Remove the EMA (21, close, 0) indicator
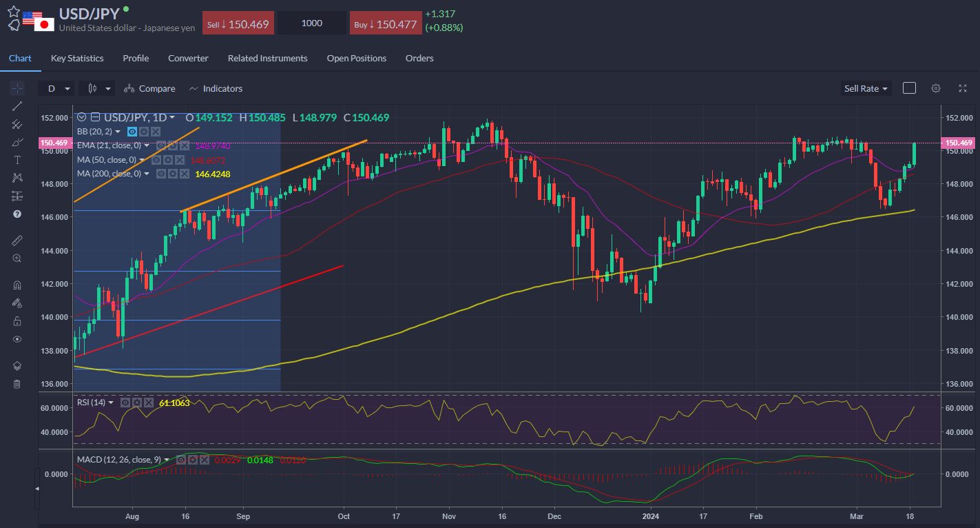 click(185, 145)
